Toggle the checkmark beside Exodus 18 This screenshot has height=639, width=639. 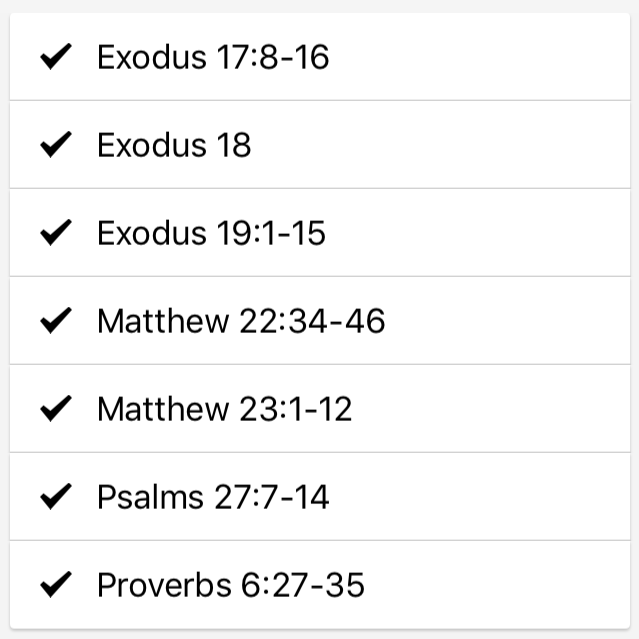click(x=56, y=146)
